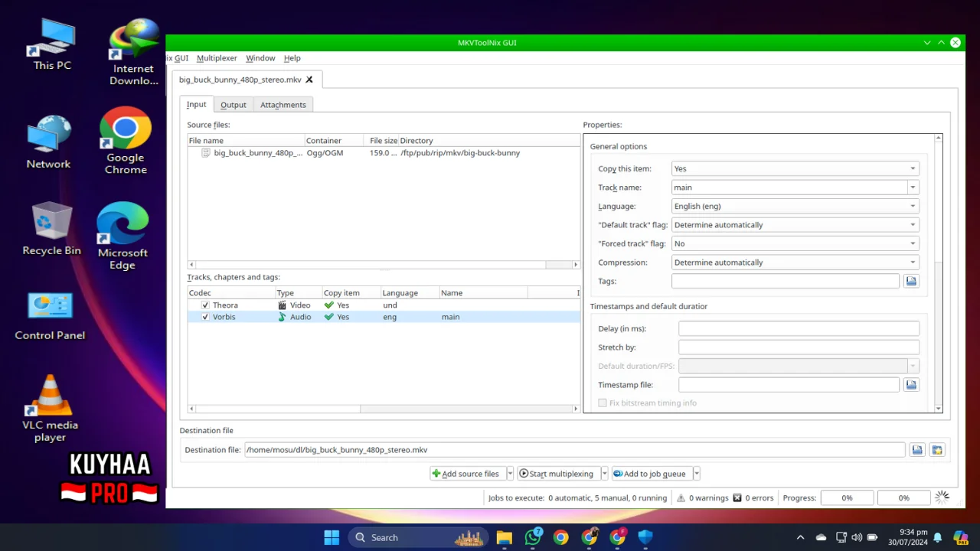Click the OneDrive cloud tray icon

click(821, 537)
